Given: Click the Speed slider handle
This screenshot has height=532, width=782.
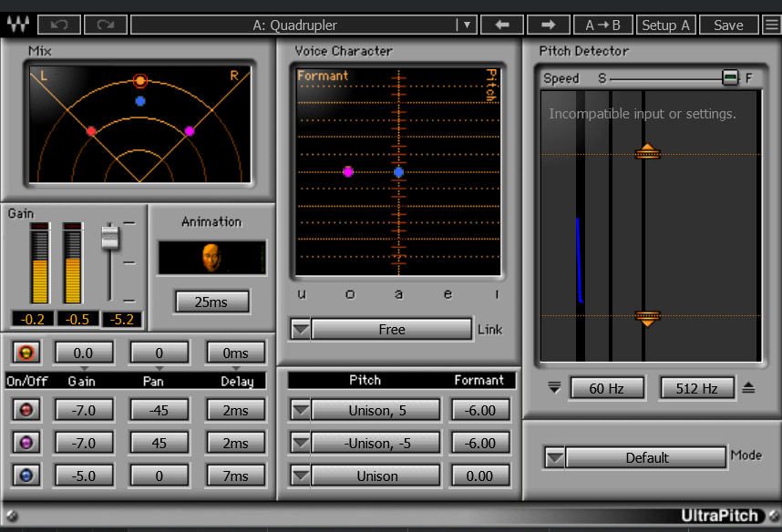Looking at the screenshot, I should pyautogui.click(x=730, y=77).
